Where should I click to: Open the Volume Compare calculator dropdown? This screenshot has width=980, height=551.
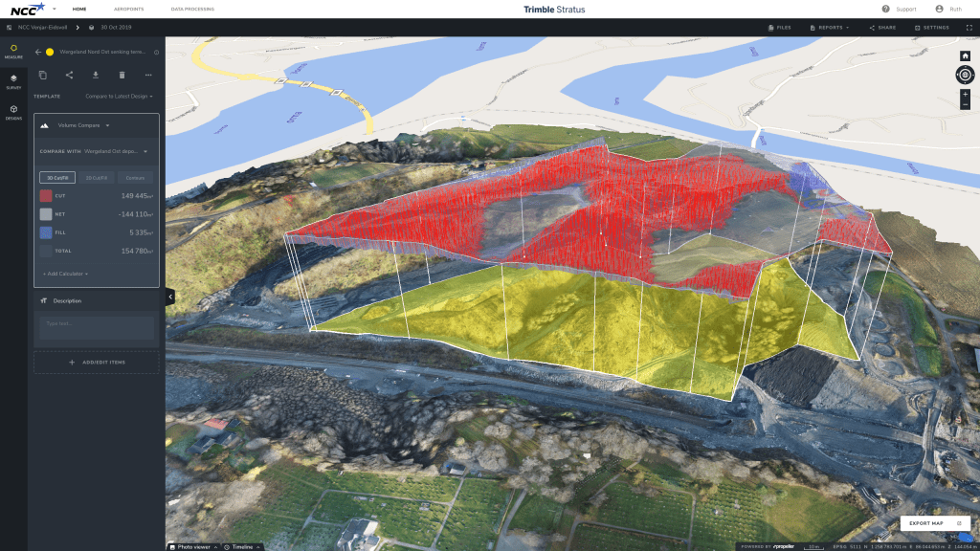[x=84, y=125]
